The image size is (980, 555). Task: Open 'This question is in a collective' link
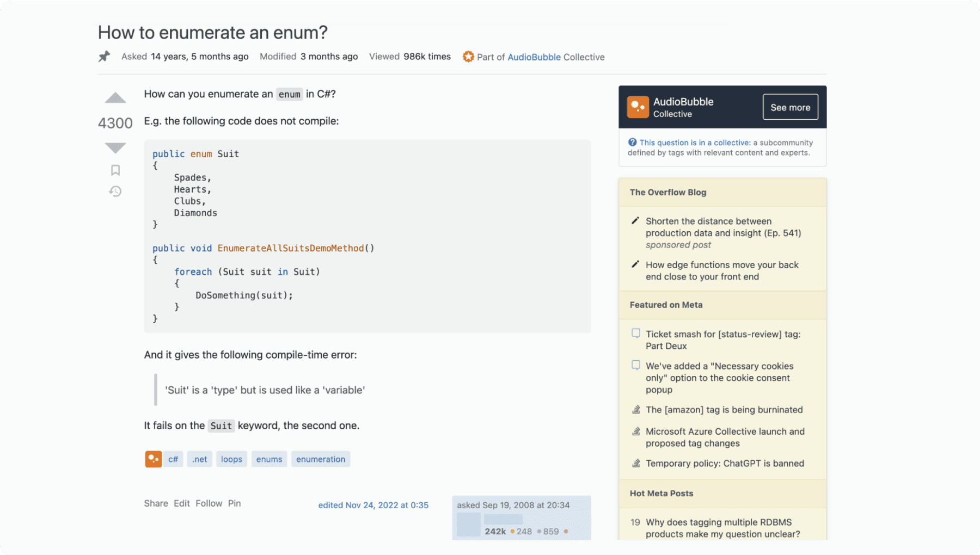(x=695, y=143)
